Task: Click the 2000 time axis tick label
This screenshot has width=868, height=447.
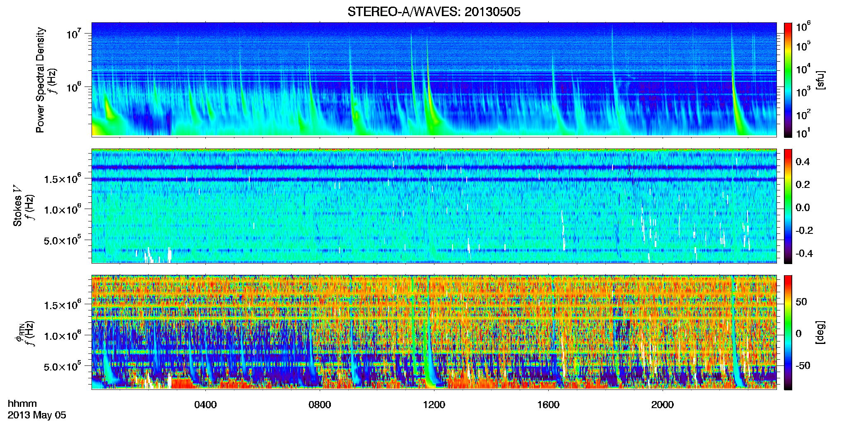Action: [x=663, y=405]
